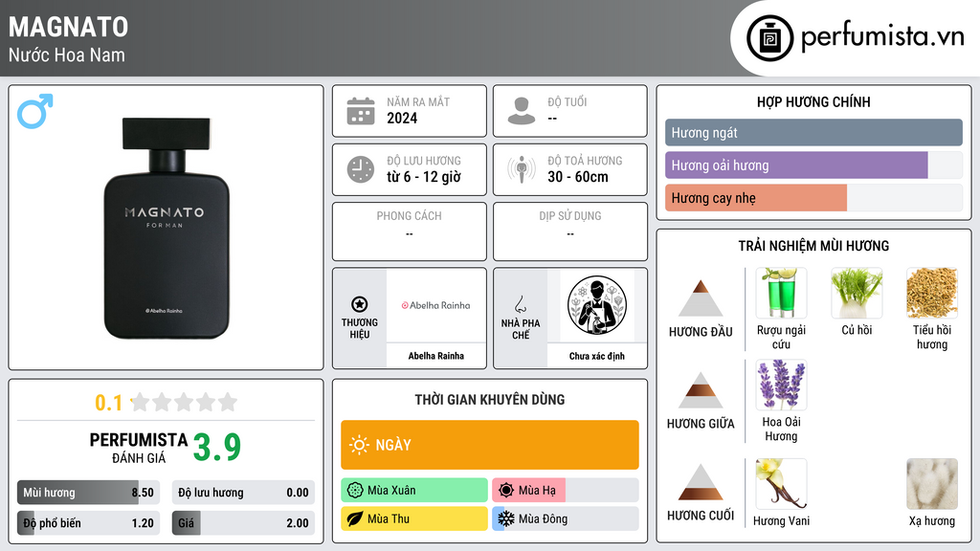980x551 pixels.
Task: Click the Thời gian khuyên dùng heading
Action: tap(490, 400)
